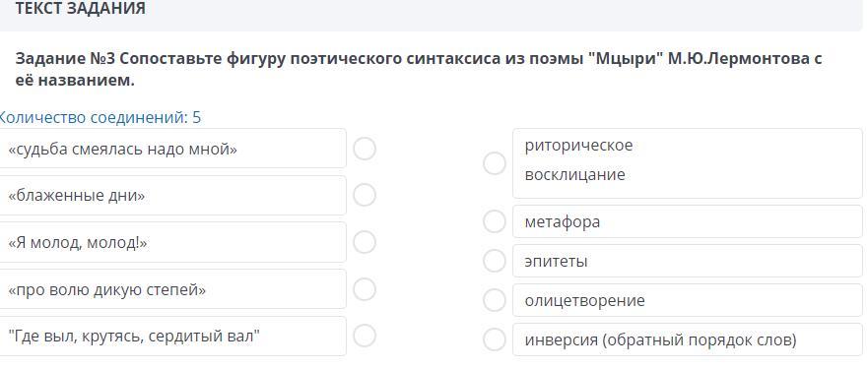Select connector circle next to «судьба смеялась надо мной»
Image resolution: width=868 pixels, height=369 pixels.
[365, 149]
